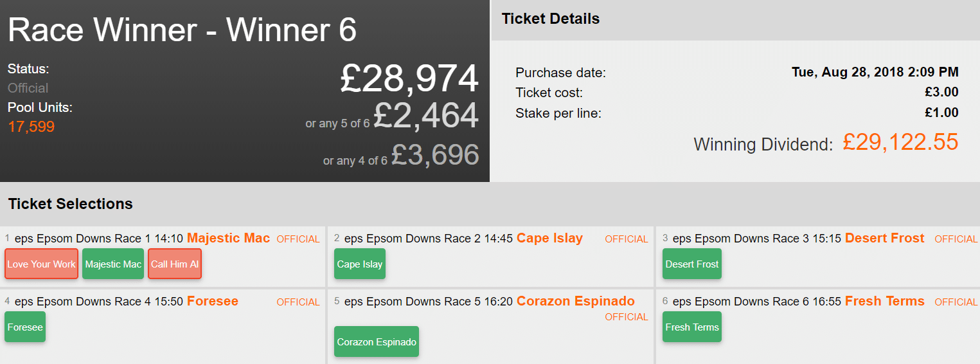Click the Race Winner - Winner 6 title
The width and height of the screenshot is (980, 364).
182,30
